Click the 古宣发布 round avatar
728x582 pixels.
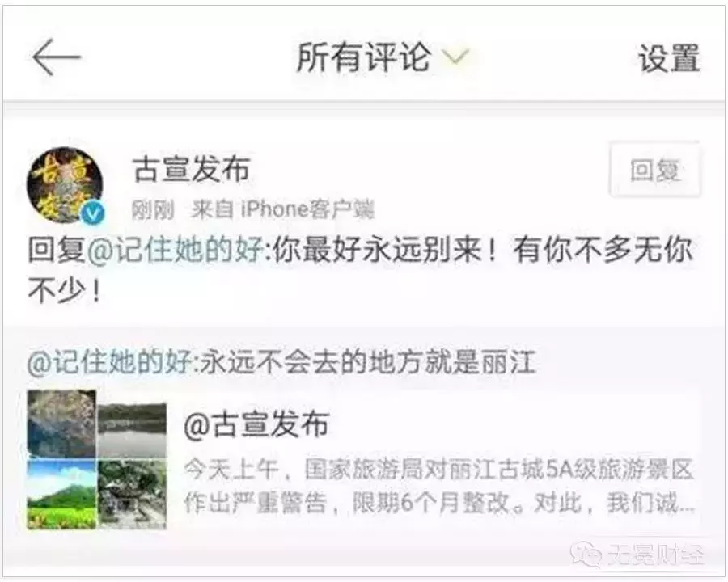tap(66, 184)
